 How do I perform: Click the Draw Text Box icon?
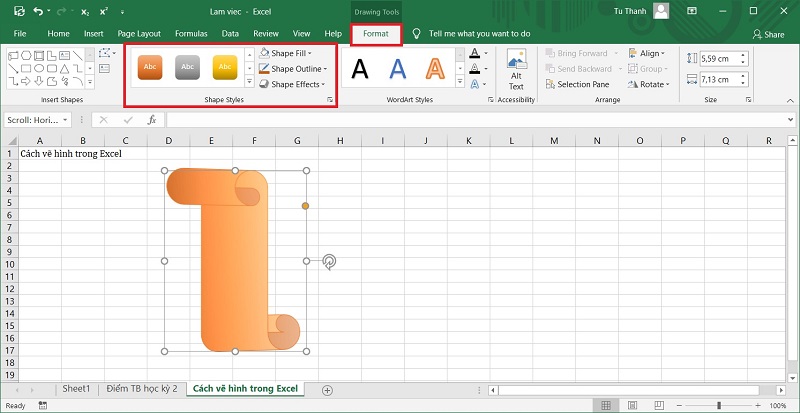[105, 68]
